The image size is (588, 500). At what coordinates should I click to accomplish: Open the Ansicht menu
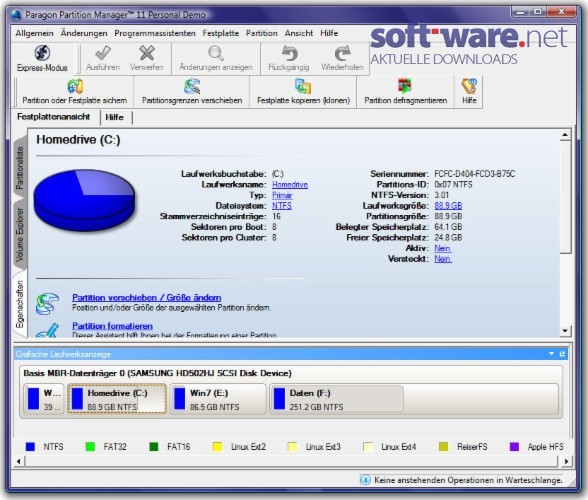tap(298, 33)
